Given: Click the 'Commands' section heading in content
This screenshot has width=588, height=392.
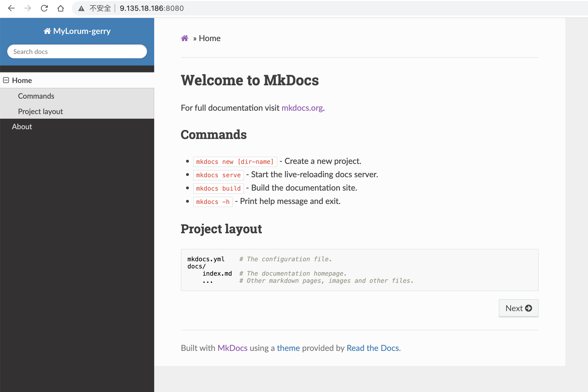Looking at the screenshot, I should [214, 135].
